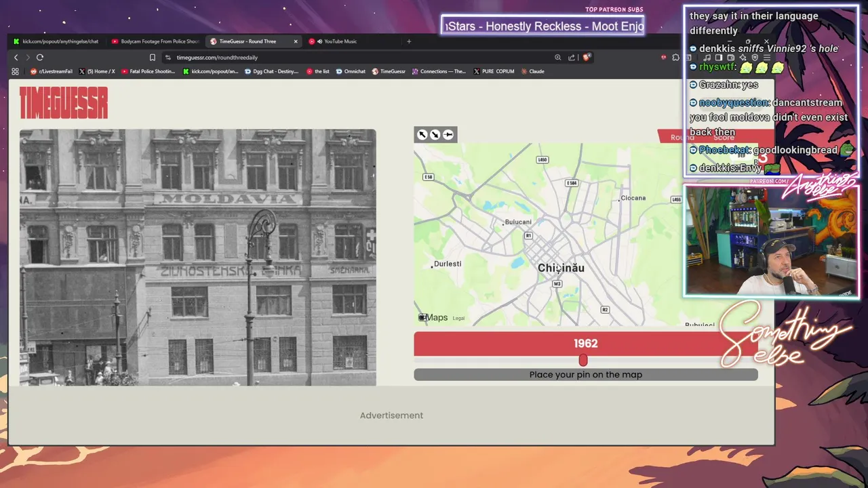The image size is (868, 488).
Task: Open the Omnichat bookmark
Action: [351, 71]
